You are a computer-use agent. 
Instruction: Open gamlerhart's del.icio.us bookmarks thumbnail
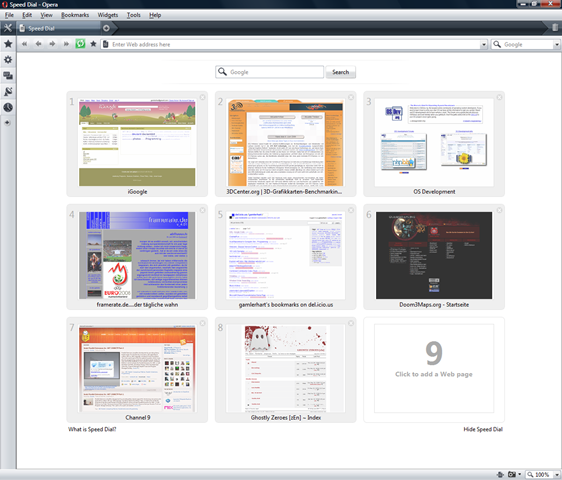[x=286, y=255]
